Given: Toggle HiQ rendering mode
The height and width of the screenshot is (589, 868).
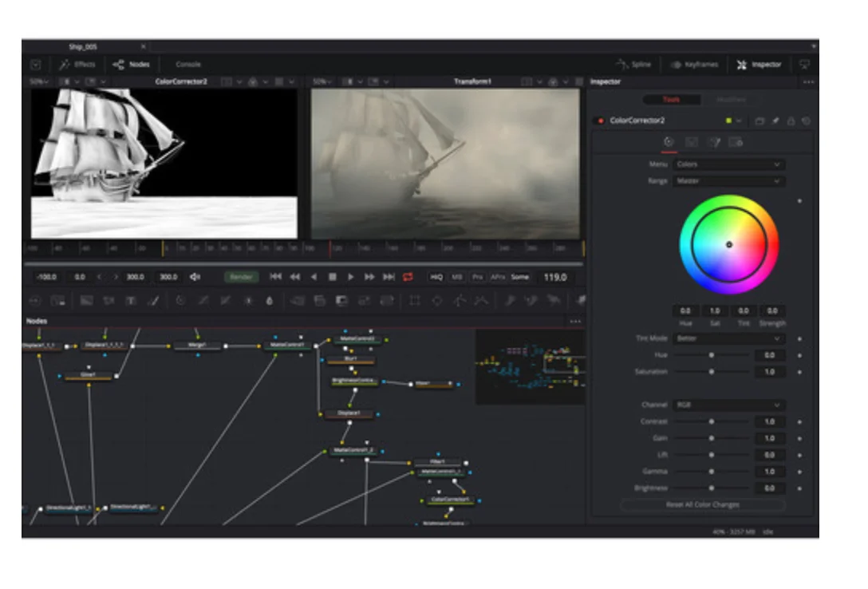Looking at the screenshot, I should (436, 277).
